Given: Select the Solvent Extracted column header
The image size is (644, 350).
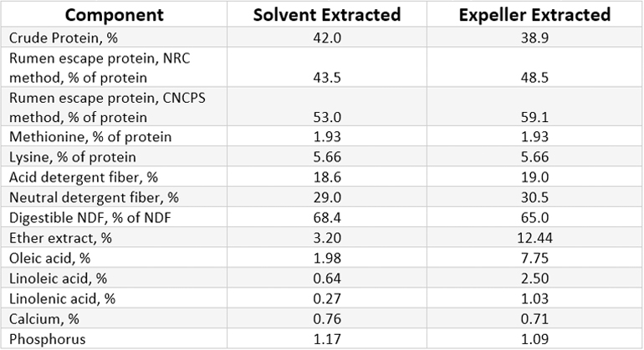Looking at the screenshot, I should (328, 15).
